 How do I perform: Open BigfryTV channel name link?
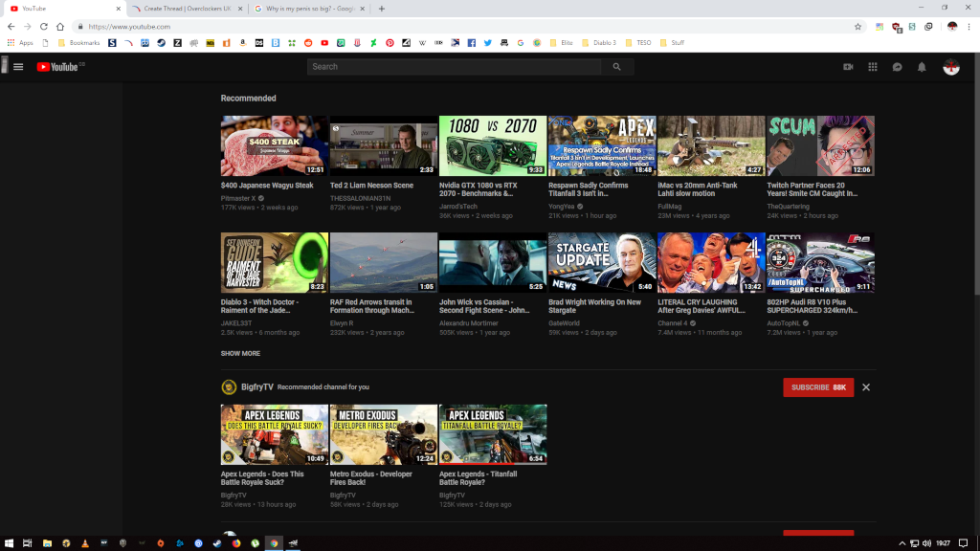tap(257, 387)
